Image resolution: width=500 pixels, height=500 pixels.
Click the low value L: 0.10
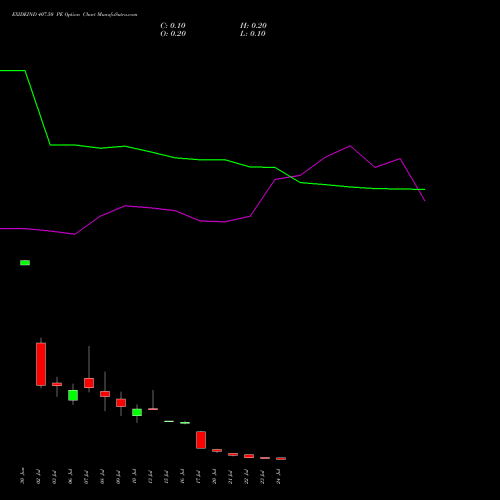point(253,34)
